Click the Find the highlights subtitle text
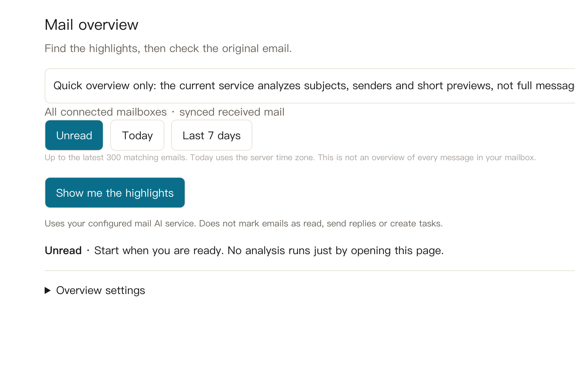 tap(168, 48)
